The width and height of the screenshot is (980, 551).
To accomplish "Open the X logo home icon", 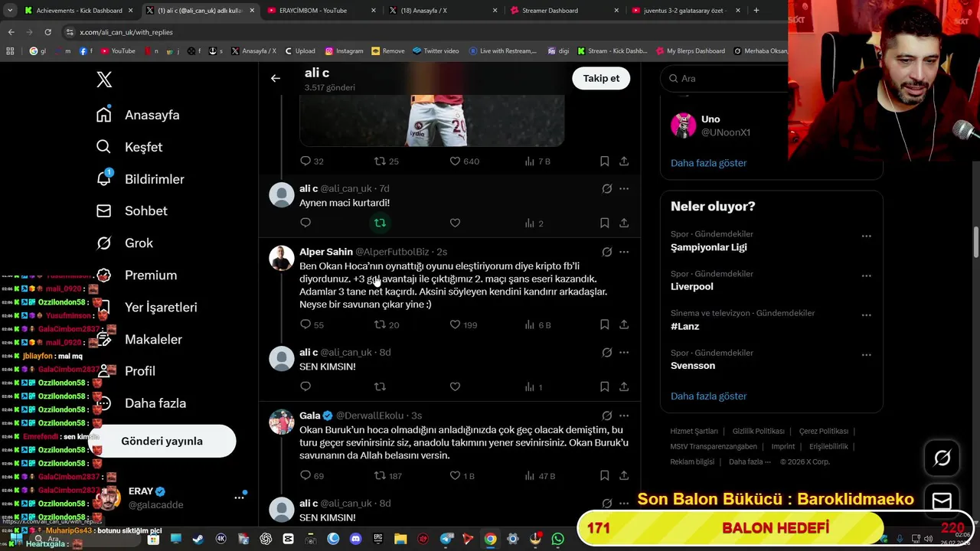I will tap(104, 80).
